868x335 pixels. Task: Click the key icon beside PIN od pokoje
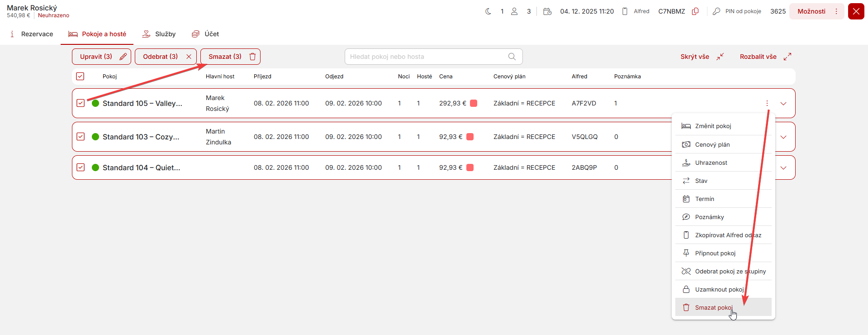(x=716, y=11)
